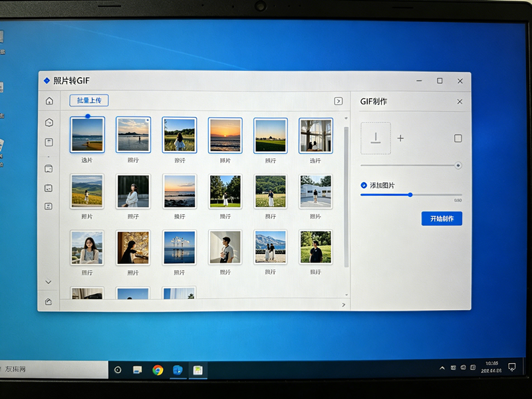The height and width of the screenshot is (399, 532).
Task: Click the blue slider handle under 添加图片
Action: 410,195
